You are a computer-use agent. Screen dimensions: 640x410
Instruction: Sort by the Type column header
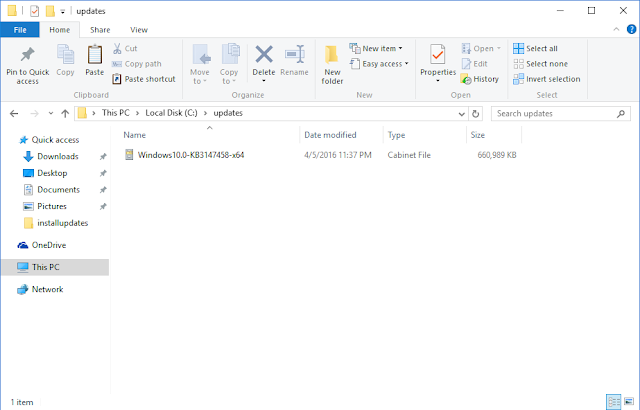[x=396, y=135]
